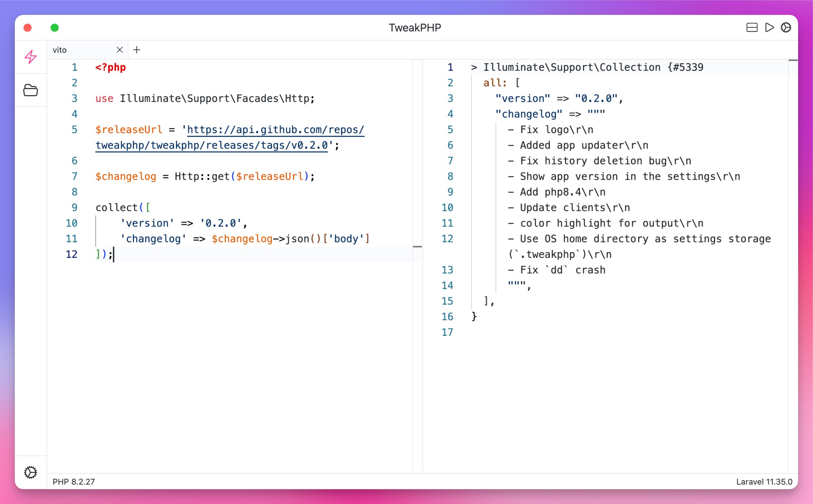Click output text 'Fix logo\r\n'
Image resolution: width=813 pixels, height=504 pixels.
557,129
